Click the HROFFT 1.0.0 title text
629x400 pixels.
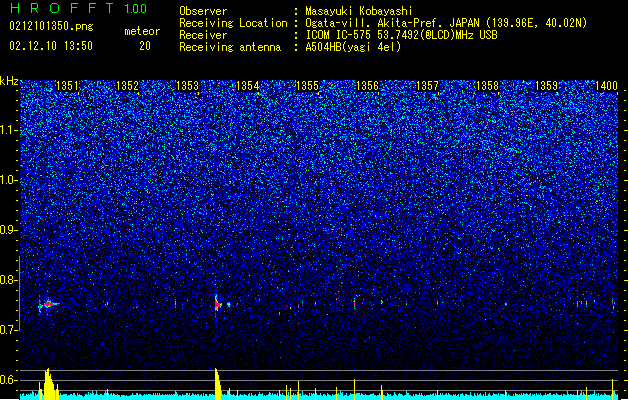[78, 8]
